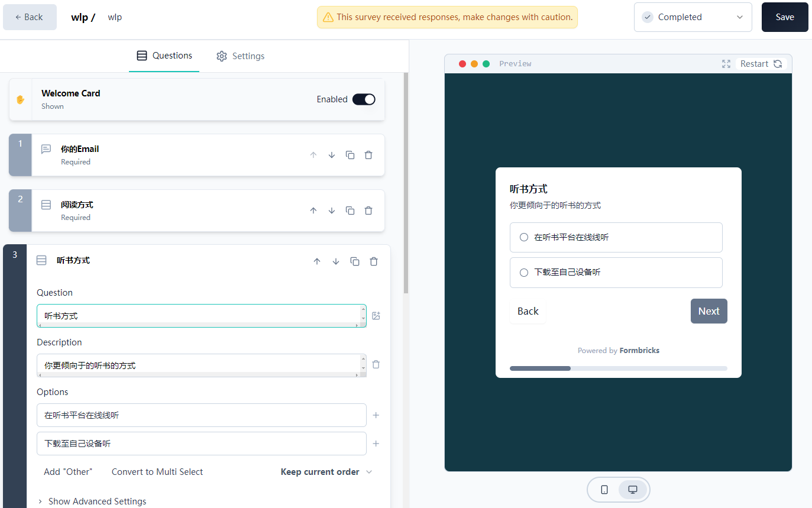Switch preview to mobile view

click(x=604, y=490)
